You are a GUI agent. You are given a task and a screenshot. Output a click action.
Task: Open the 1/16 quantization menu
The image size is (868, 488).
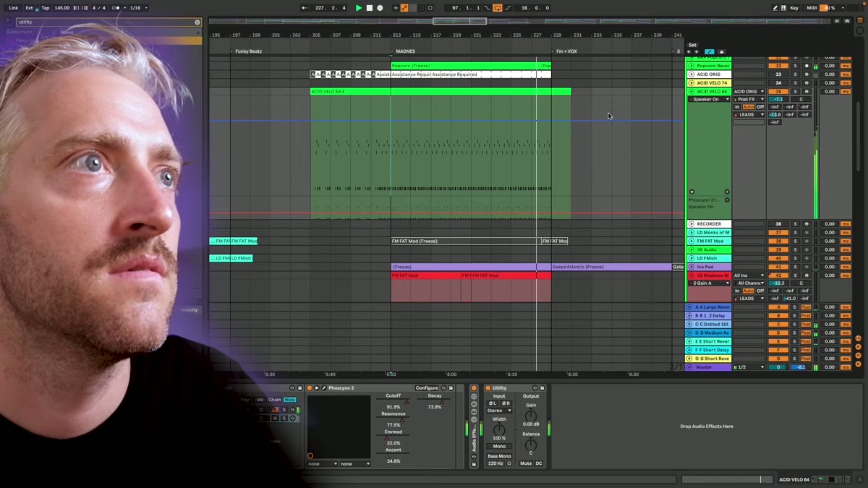pos(137,8)
